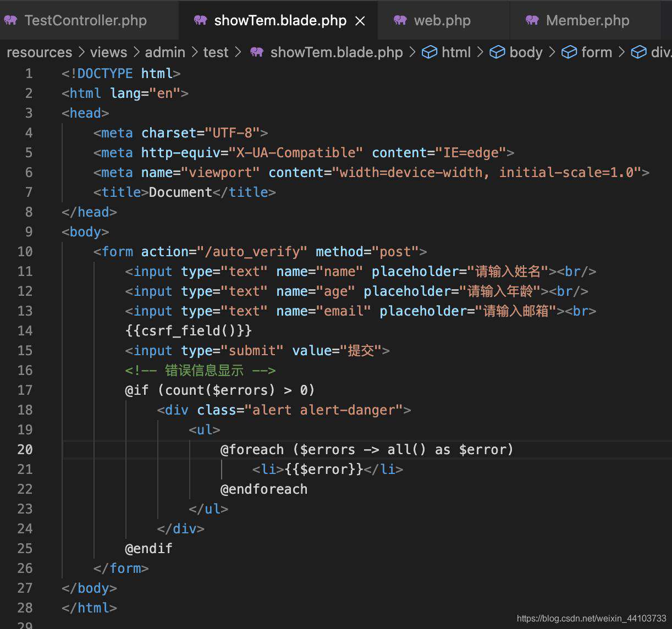Open the admin breadcrumb folder
Viewport: 672px width, 629px height.
[x=165, y=52]
